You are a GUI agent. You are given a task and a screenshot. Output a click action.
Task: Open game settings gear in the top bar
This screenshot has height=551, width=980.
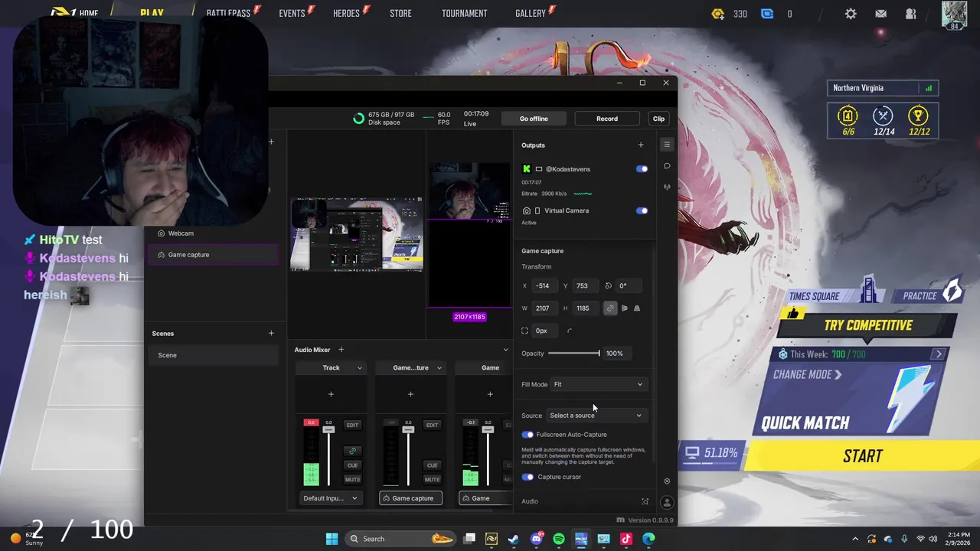851,14
